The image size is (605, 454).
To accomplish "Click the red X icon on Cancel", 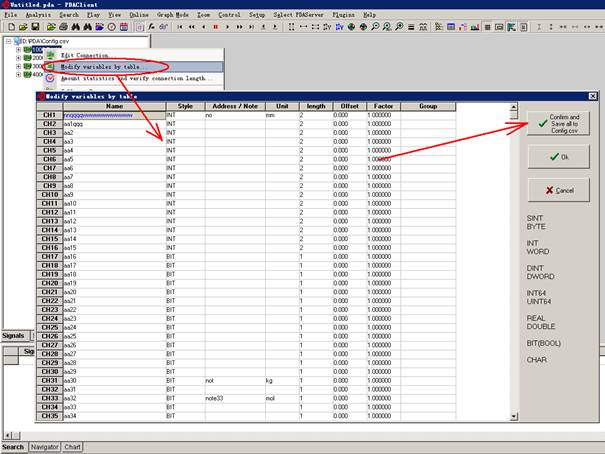I will (x=550, y=190).
